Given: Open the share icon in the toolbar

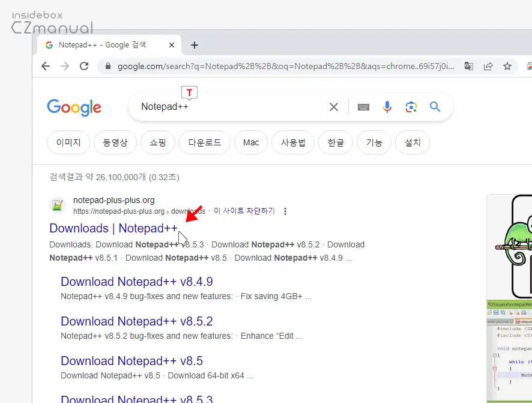Looking at the screenshot, I should pos(489,66).
